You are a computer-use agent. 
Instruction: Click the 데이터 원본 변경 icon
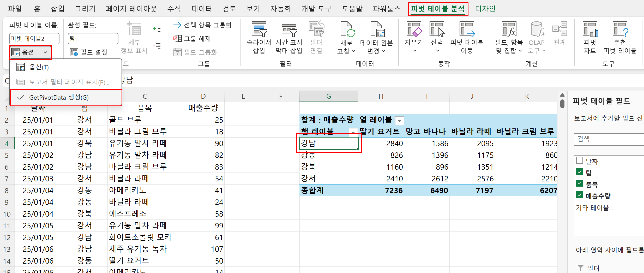point(377,29)
